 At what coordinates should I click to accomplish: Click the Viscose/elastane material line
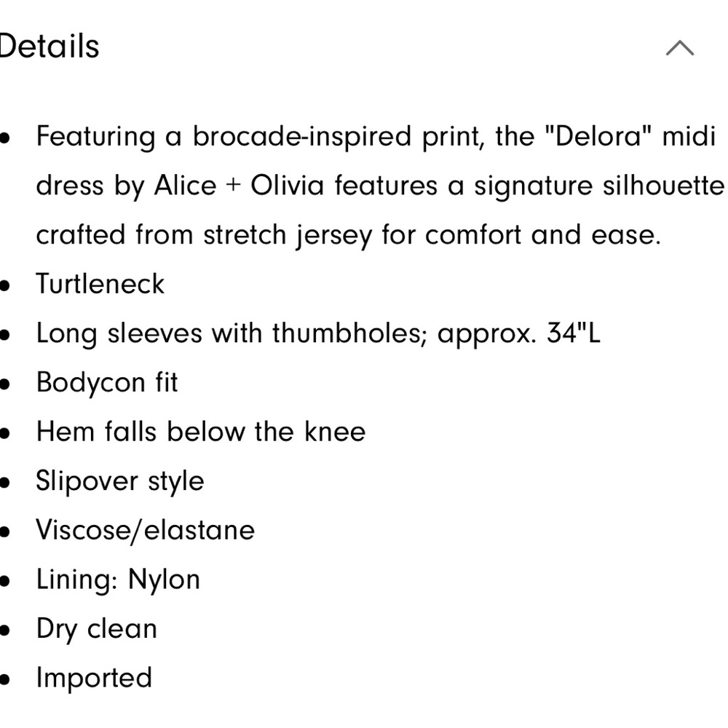[146, 530]
